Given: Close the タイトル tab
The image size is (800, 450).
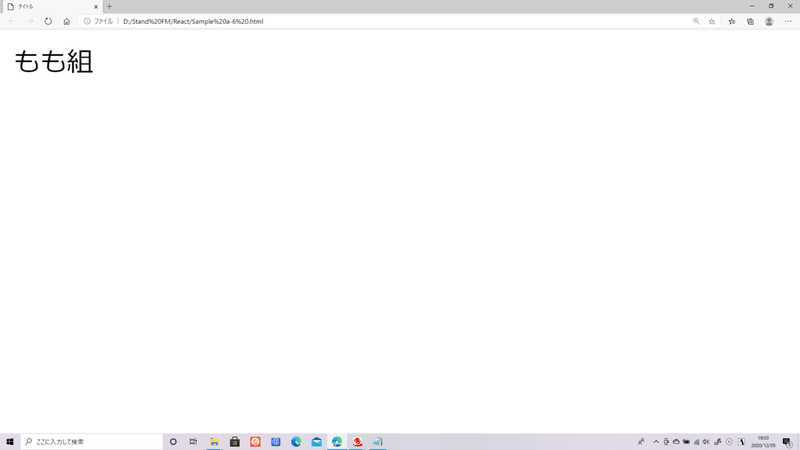Looking at the screenshot, I should 96,7.
